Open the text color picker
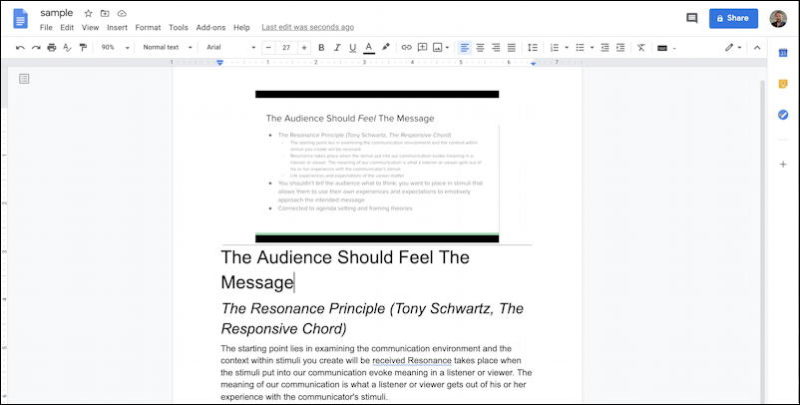The image size is (800, 405). (x=368, y=47)
